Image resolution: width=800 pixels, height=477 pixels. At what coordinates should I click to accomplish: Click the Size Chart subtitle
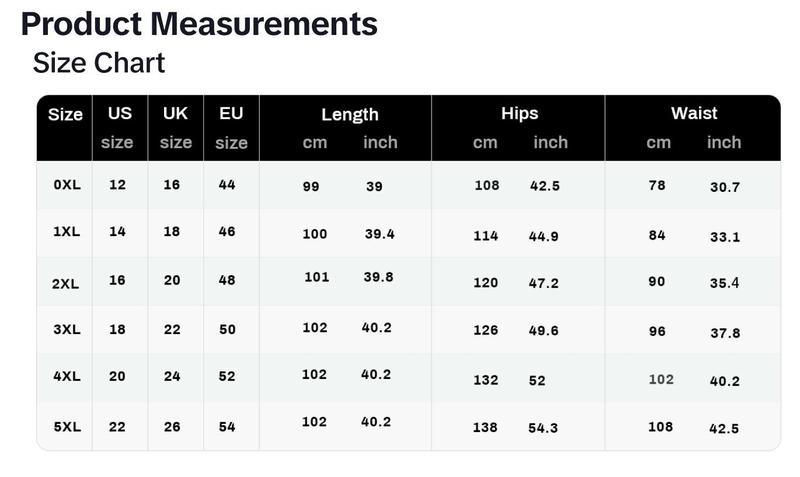pyautogui.click(x=98, y=63)
